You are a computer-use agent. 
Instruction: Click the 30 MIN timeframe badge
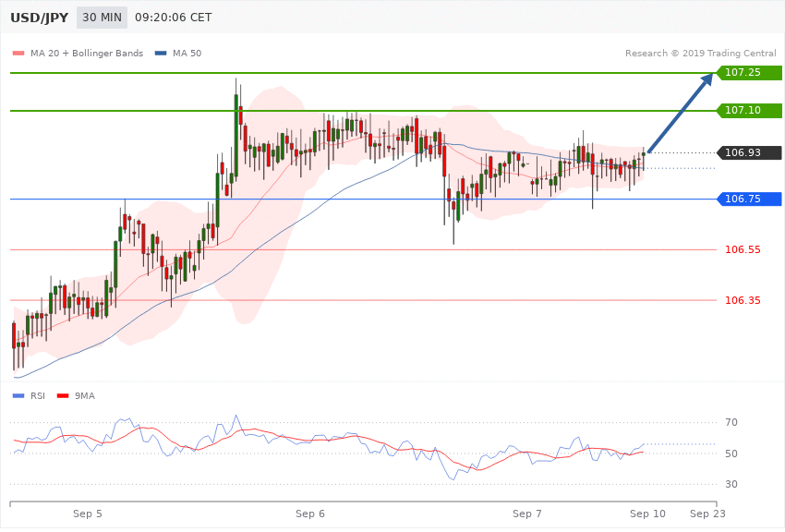[x=102, y=18]
